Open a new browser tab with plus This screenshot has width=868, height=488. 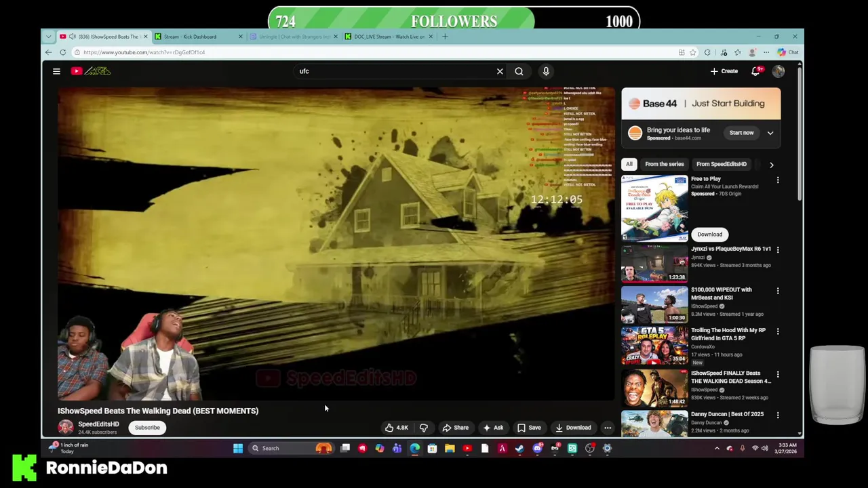pos(445,37)
